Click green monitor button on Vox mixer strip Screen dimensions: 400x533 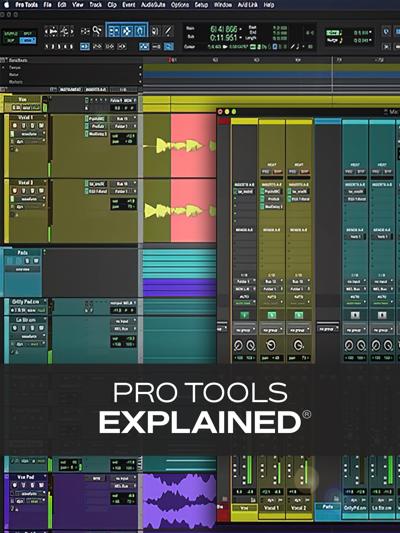click(245, 315)
